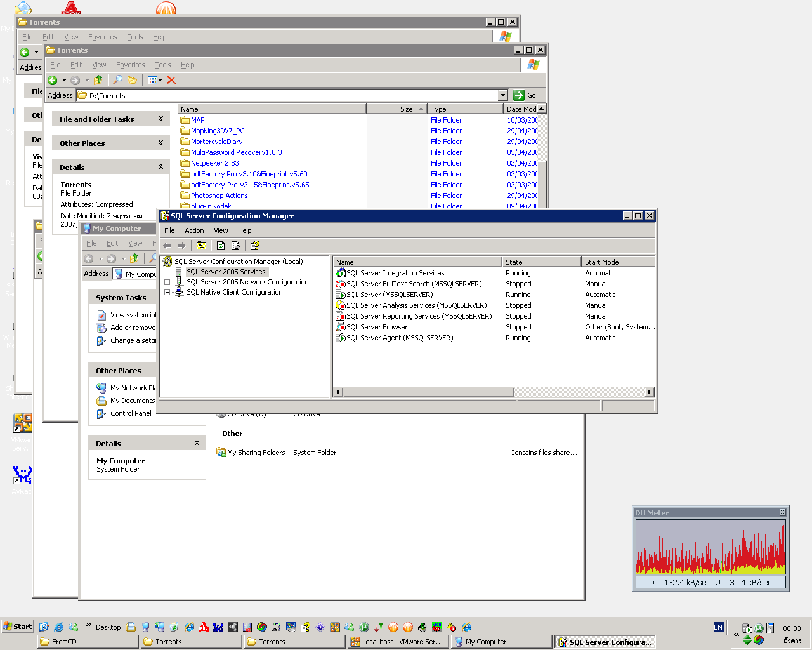Select the SQL Server Reporting Services icon
Viewport: 812px width, 650px height.
tap(341, 316)
